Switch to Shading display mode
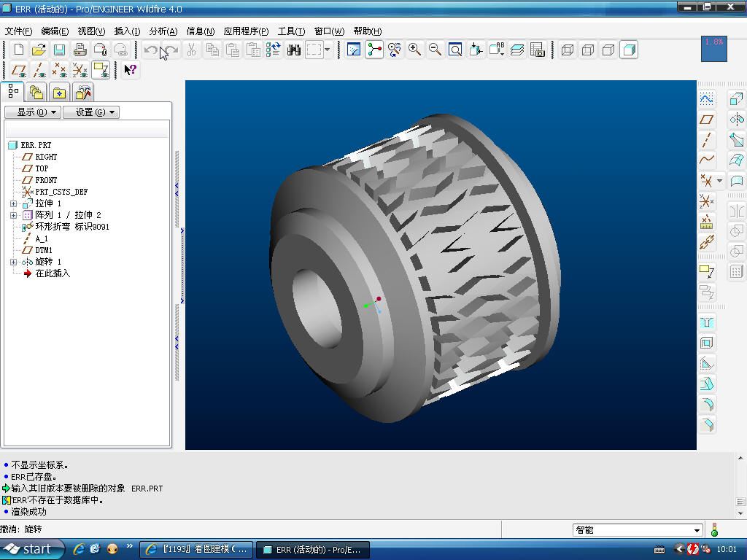Image resolution: width=747 pixels, height=560 pixels. click(629, 50)
